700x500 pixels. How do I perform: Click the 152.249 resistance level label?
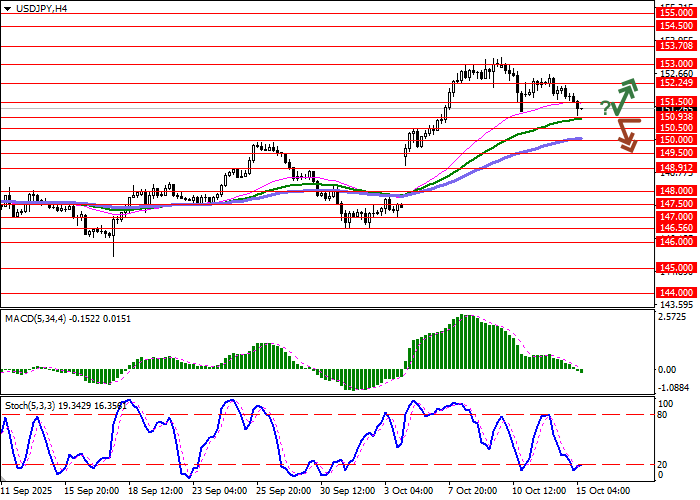tap(676, 83)
